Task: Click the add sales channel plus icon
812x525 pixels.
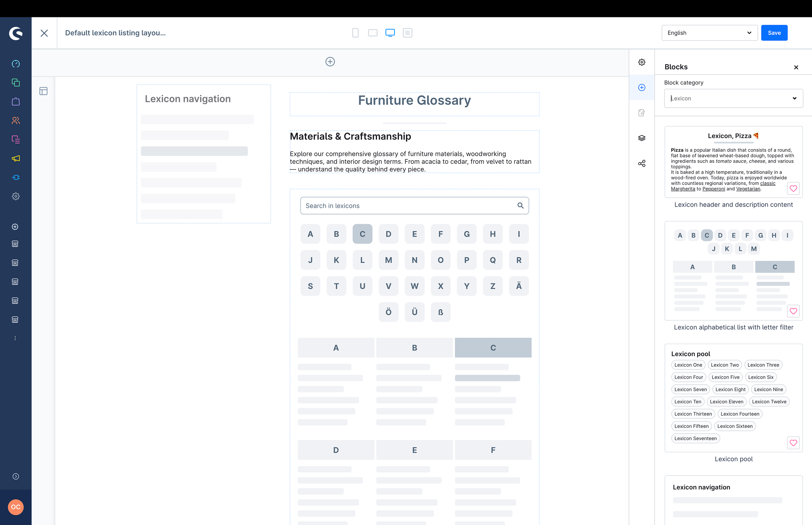Action: (x=15, y=227)
